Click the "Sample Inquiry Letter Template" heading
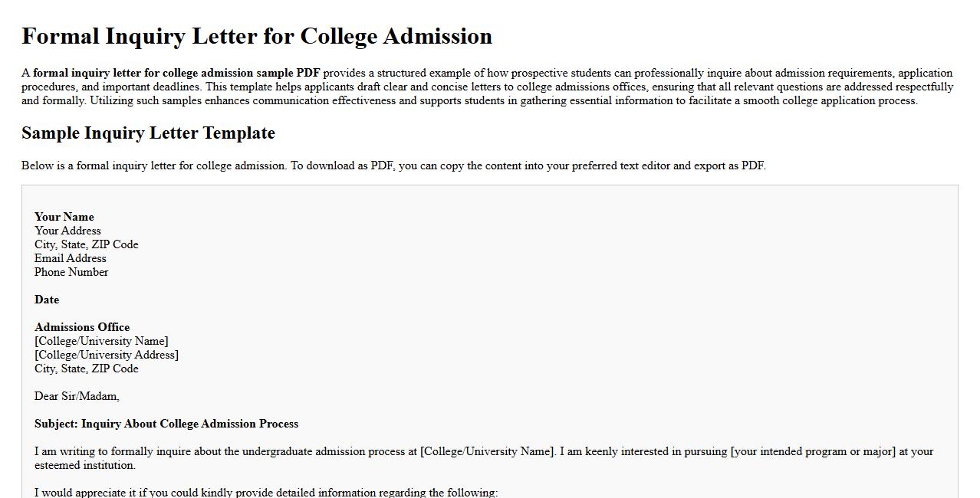 tap(148, 133)
